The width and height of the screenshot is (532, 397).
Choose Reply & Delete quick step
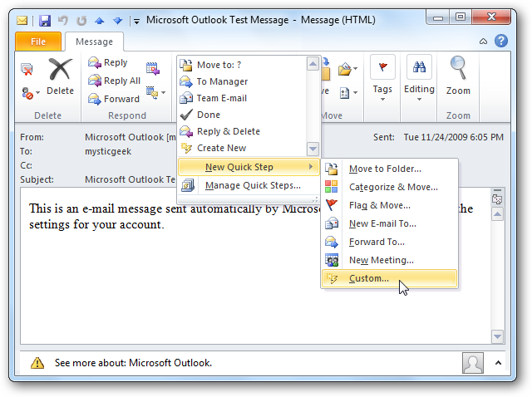(x=242, y=131)
